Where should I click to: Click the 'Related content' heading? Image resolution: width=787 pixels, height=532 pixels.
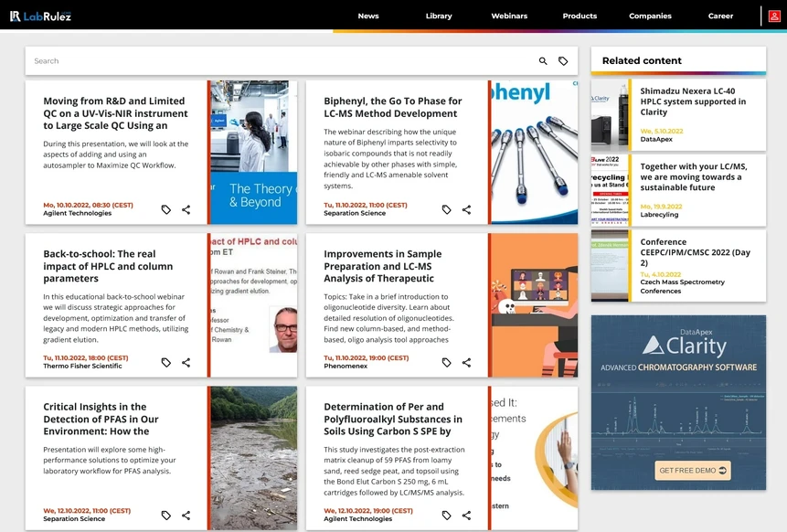[642, 60]
